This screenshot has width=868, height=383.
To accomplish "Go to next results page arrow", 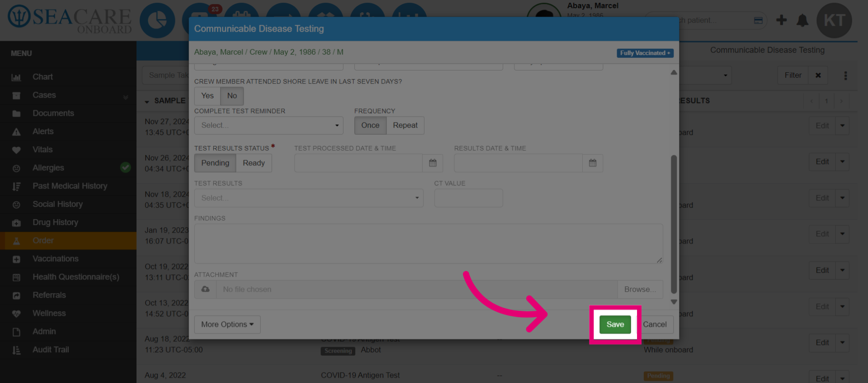I will pos(841,101).
